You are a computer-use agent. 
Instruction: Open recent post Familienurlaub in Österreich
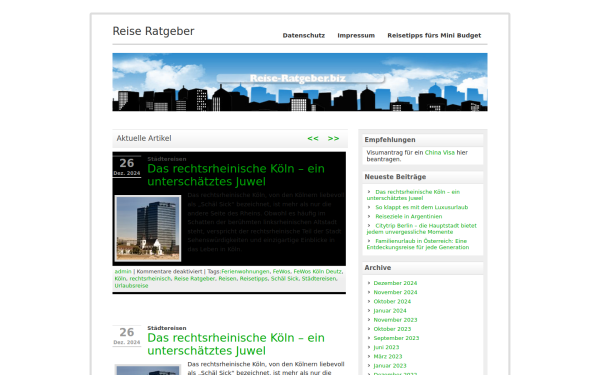[x=417, y=244]
